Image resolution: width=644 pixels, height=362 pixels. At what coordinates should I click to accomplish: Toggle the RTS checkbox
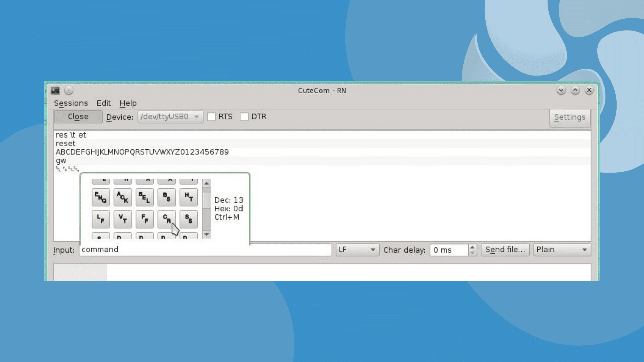(211, 117)
